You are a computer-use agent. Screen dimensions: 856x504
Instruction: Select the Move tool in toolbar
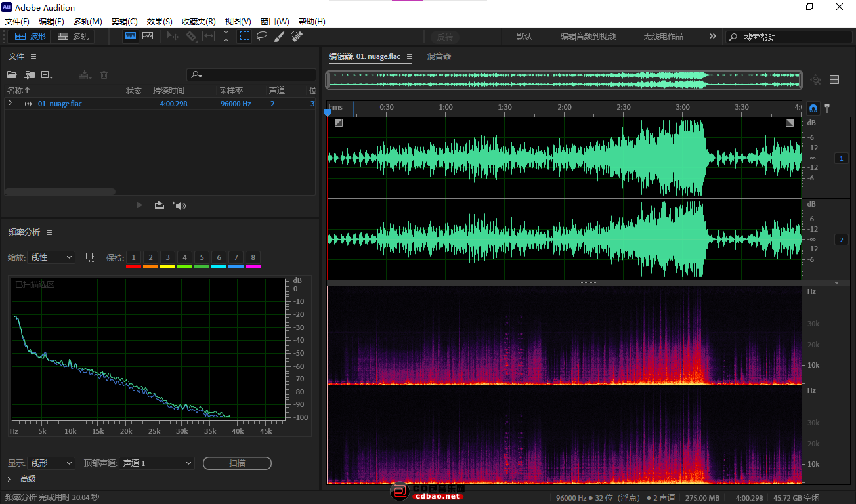[x=173, y=37]
